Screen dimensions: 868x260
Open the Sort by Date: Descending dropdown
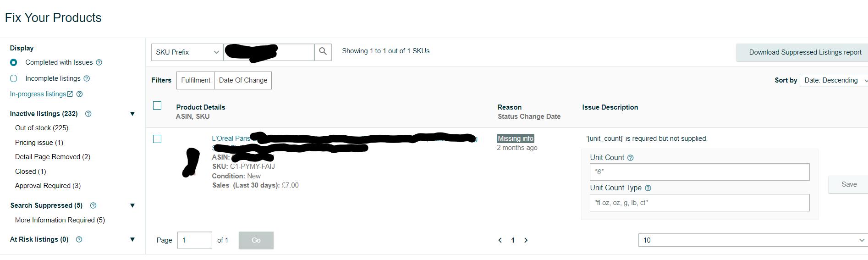coord(834,80)
